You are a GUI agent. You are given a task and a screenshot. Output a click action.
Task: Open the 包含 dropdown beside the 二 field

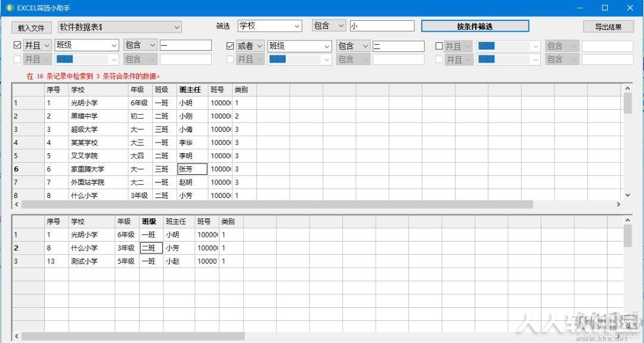click(366, 46)
